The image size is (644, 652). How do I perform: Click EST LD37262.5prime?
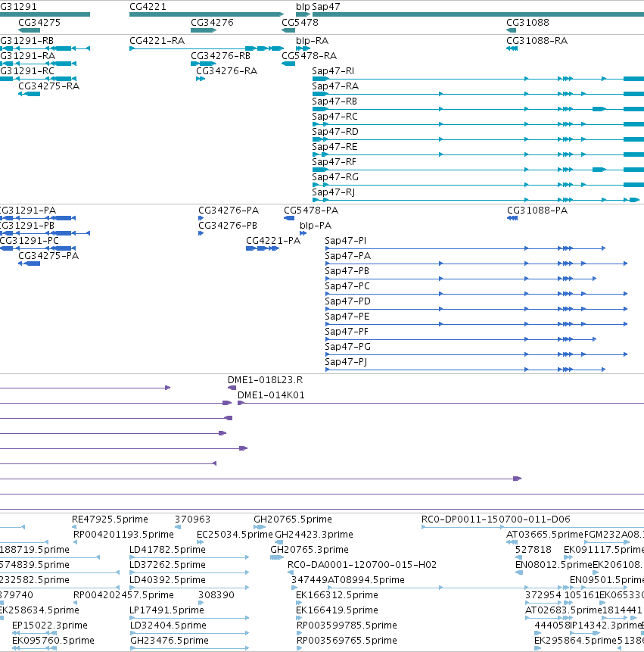(167, 565)
